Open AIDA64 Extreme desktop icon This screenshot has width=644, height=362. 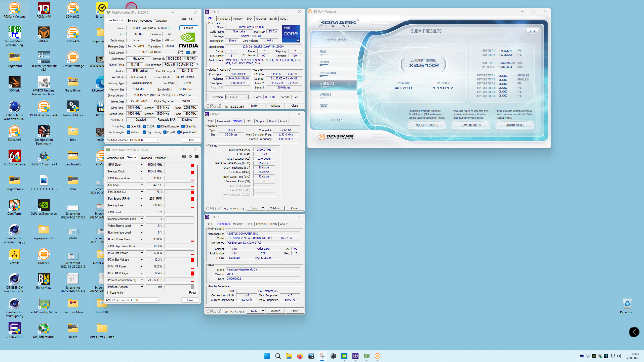click(x=15, y=158)
